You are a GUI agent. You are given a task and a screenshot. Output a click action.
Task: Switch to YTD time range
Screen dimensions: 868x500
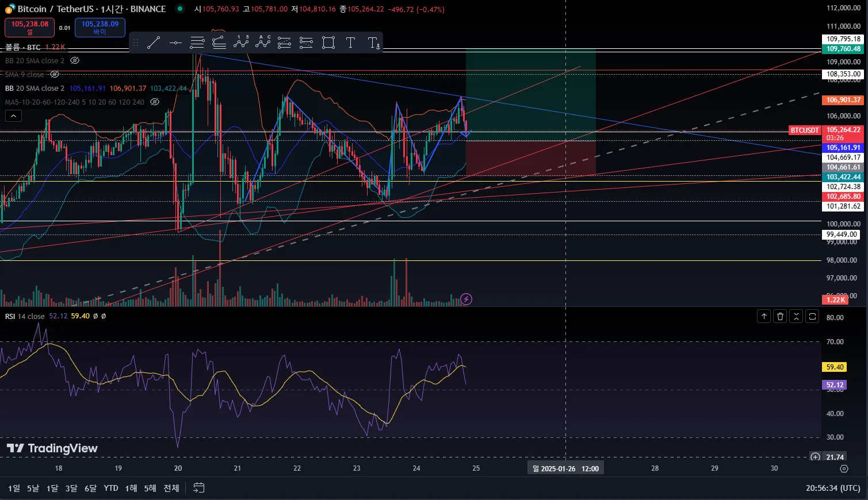coord(111,488)
